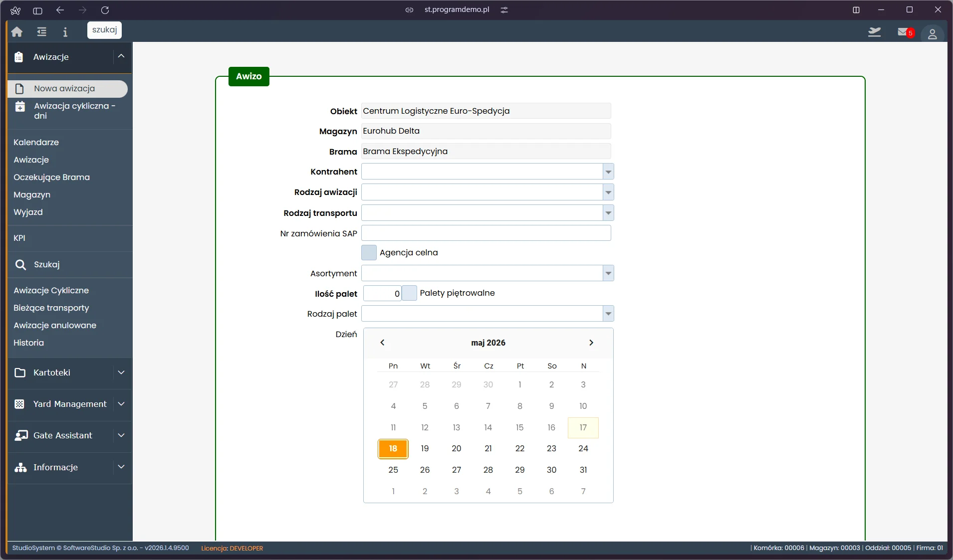
Task: Click the Ilość palet number field
Action: pyautogui.click(x=382, y=294)
